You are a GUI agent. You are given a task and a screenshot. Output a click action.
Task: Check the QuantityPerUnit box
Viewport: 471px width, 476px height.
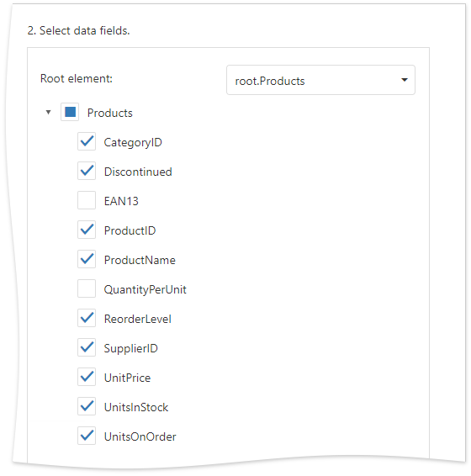pos(87,288)
